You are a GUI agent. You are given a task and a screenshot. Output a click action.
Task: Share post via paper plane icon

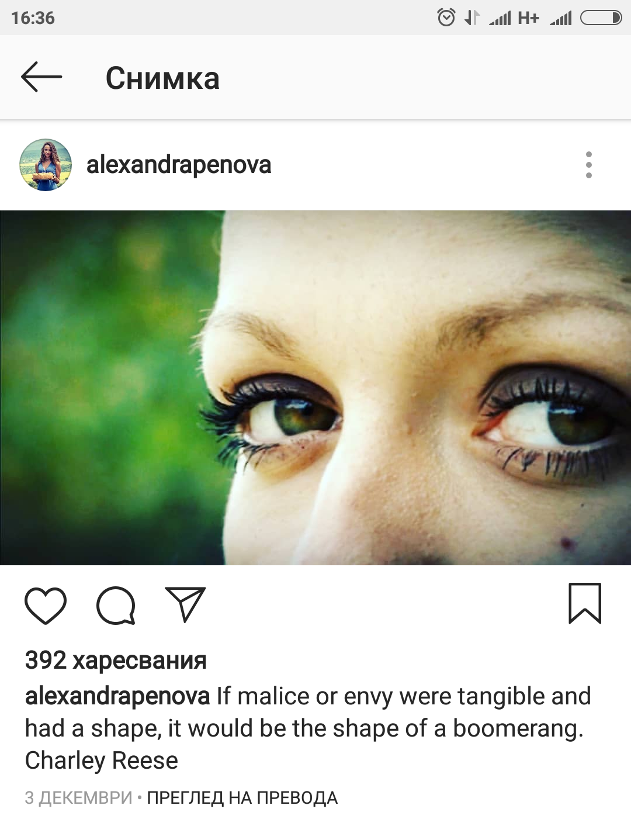click(185, 604)
